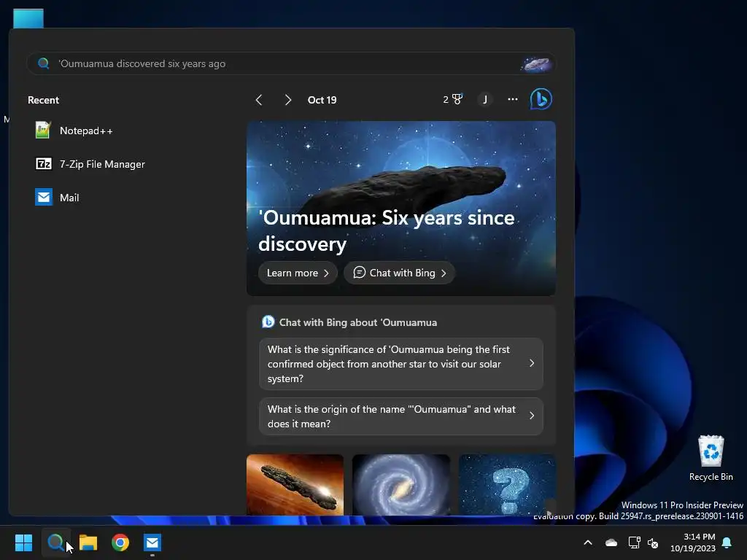Click the Search taskbar icon
The image size is (747, 560).
[x=55, y=542]
